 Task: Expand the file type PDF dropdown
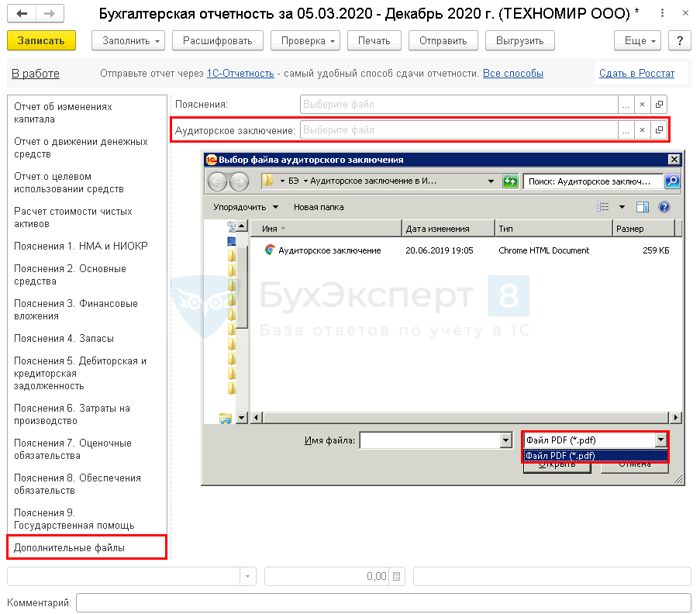[660, 440]
